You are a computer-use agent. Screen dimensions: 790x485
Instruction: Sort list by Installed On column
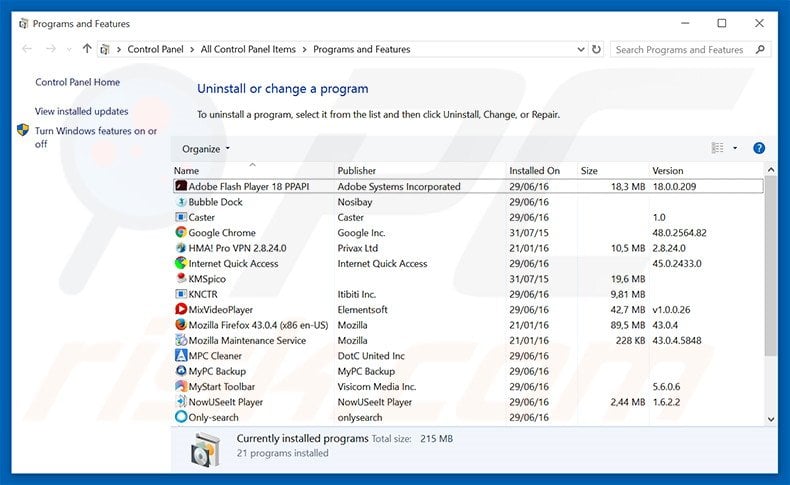(534, 171)
